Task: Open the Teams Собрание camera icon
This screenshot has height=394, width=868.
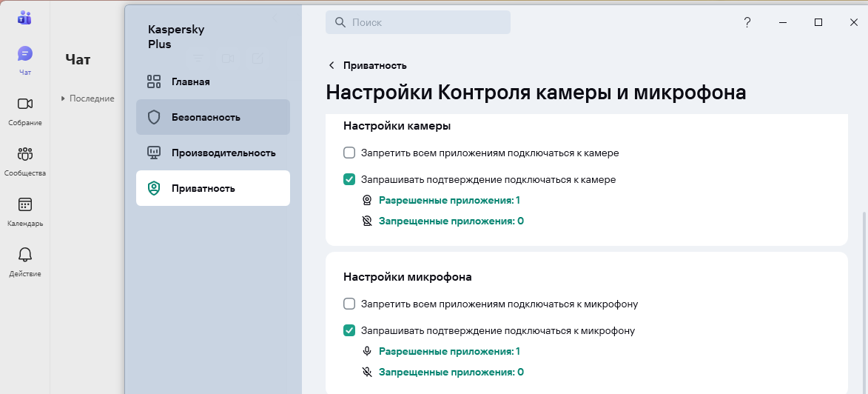Action: click(25, 104)
